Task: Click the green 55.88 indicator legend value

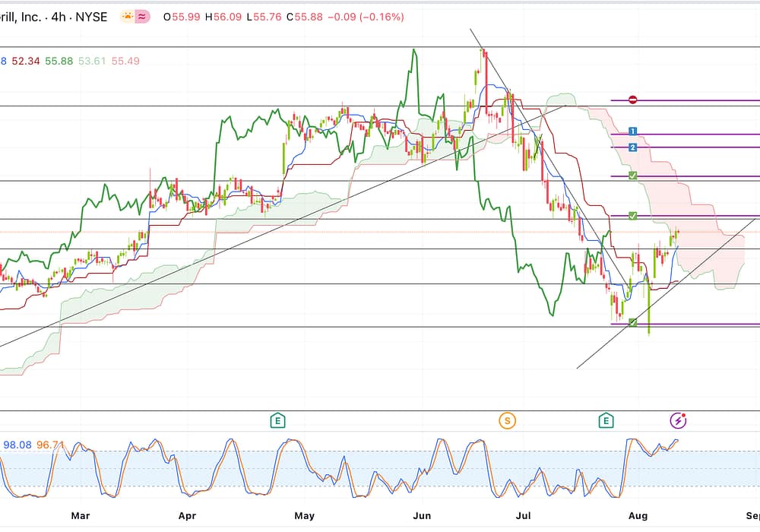Action: click(x=59, y=61)
